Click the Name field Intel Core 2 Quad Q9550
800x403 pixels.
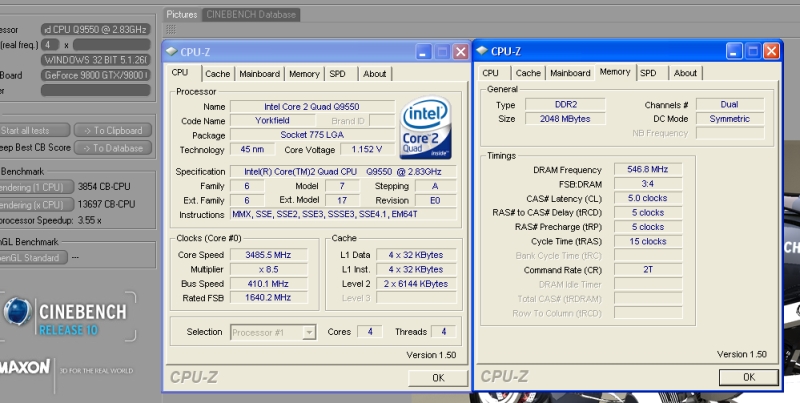point(312,107)
